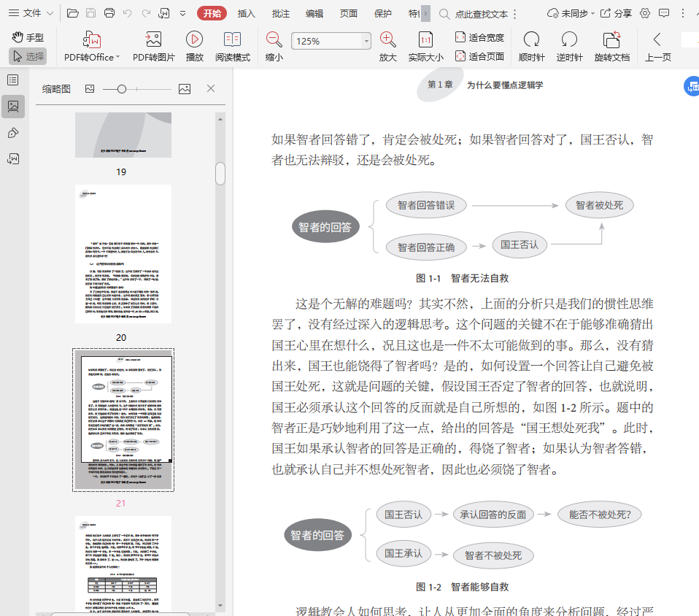Viewport: 699px width, 616px height.
Task: Zoom in with 放大 magnifier
Action: point(388,40)
